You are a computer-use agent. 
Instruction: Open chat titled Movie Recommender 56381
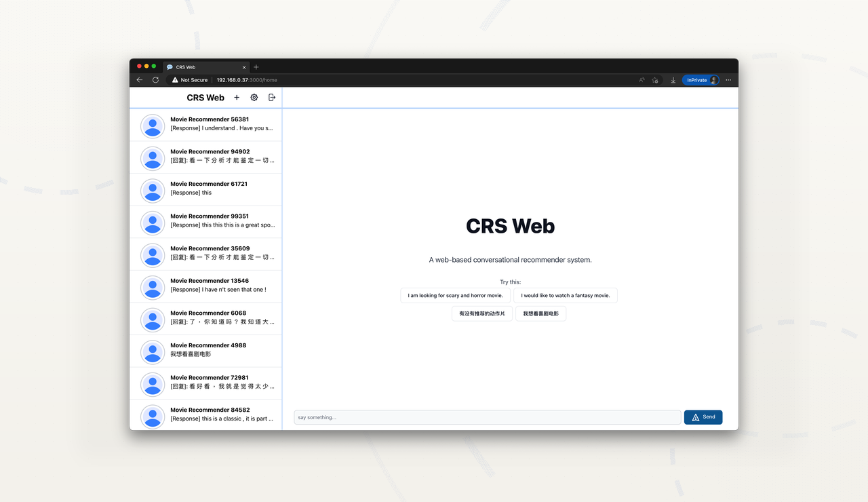(210, 119)
